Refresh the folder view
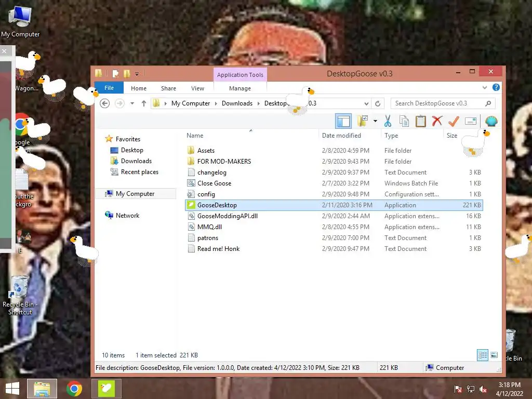The height and width of the screenshot is (399, 532). click(x=378, y=103)
